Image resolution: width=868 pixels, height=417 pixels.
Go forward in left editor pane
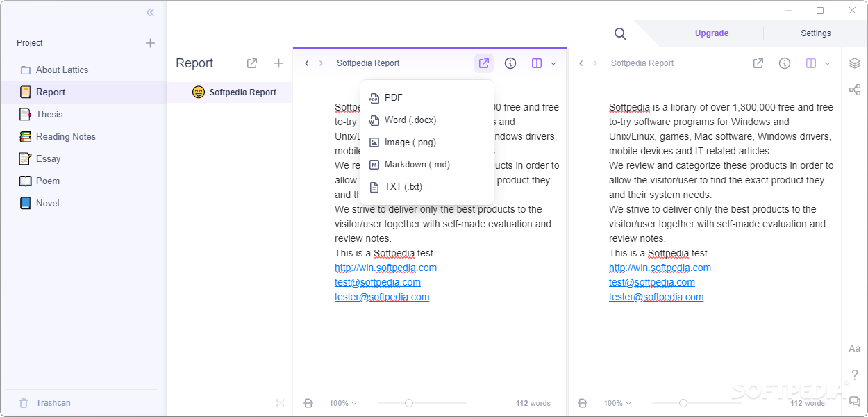click(x=321, y=63)
